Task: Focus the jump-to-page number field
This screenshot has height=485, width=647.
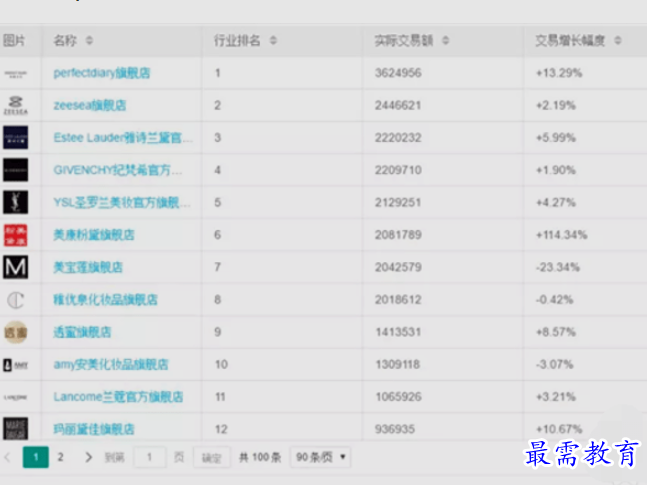Action: coord(150,457)
